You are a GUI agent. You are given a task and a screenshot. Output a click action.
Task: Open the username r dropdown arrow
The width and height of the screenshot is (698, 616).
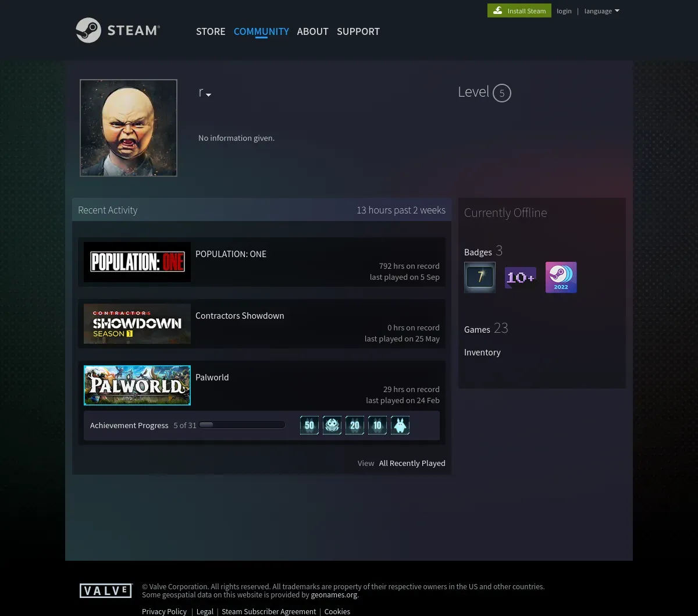[x=208, y=95]
